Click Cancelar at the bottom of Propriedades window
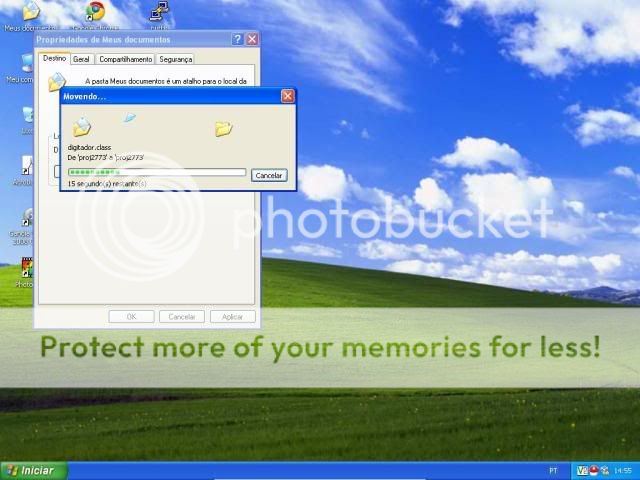The width and height of the screenshot is (640, 480). tap(182, 317)
